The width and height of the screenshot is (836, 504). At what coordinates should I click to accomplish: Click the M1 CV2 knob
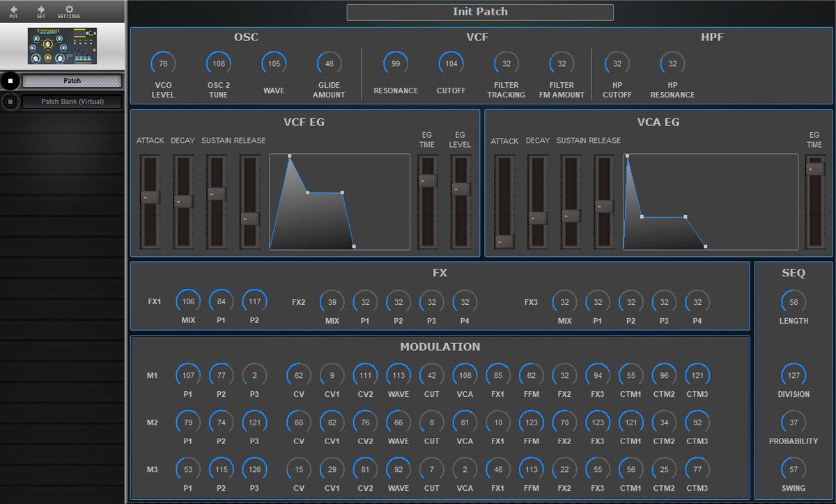365,375
